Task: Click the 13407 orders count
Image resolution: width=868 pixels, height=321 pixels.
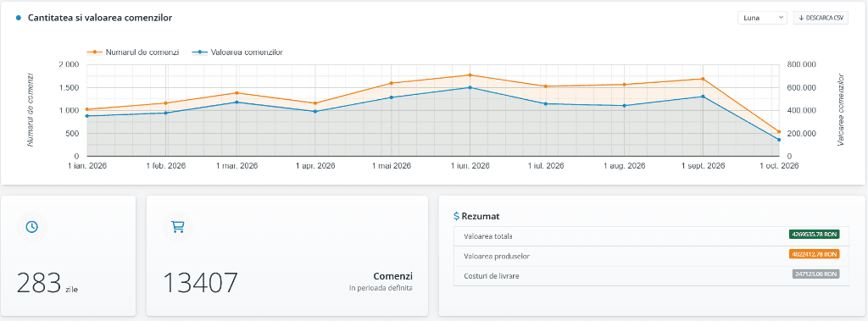Action: [200, 283]
